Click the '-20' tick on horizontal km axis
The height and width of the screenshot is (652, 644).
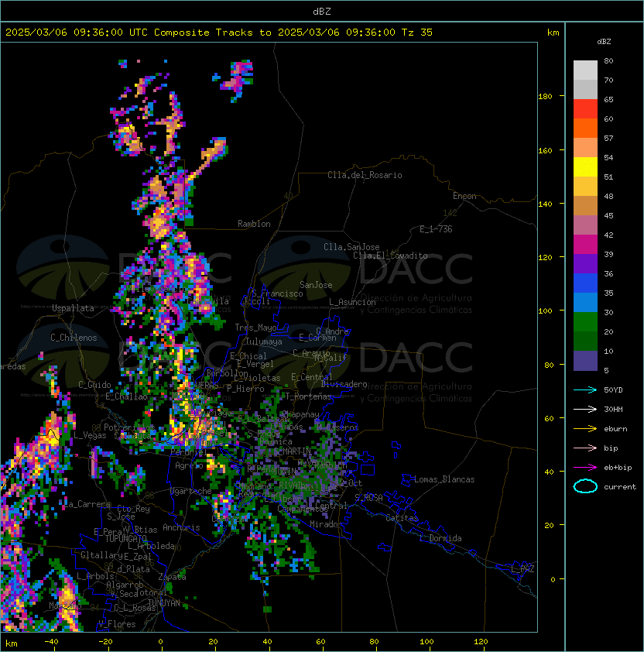tap(105, 642)
